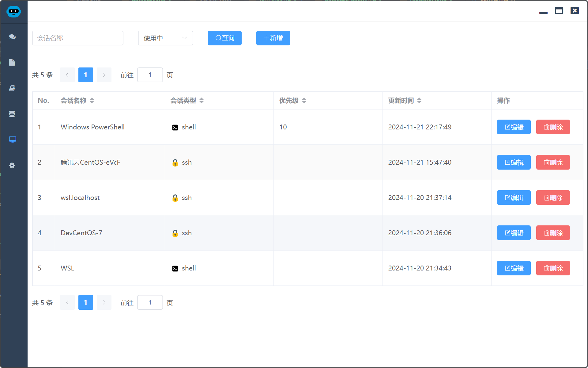Select page 1 in top pagination
Viewport: 588px width, 368px height.
pyautogui.click(x=86, y=75)
